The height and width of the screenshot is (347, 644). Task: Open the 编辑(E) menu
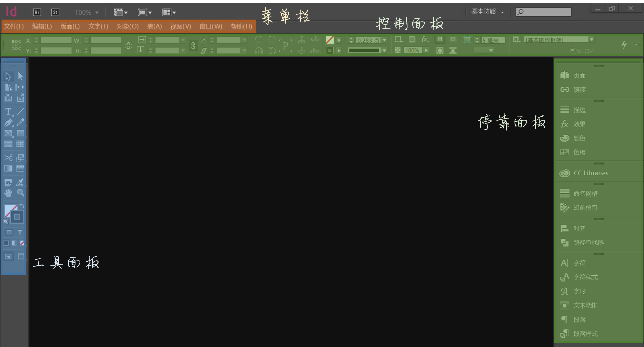[x=42, y=26]
